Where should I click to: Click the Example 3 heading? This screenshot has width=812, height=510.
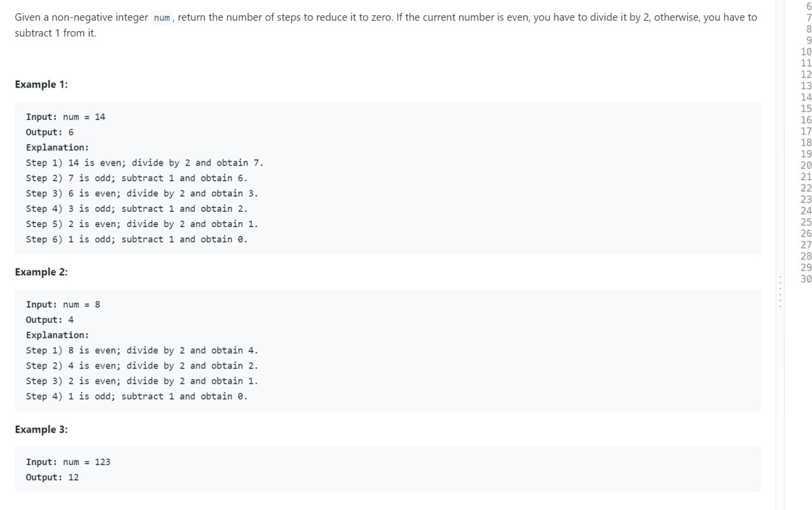click(x=41, y=429)
